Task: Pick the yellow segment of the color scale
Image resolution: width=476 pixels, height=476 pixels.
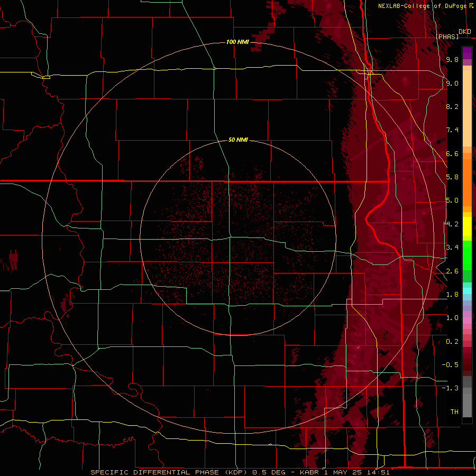Action: pyautogui.click(x=467, y=226)
